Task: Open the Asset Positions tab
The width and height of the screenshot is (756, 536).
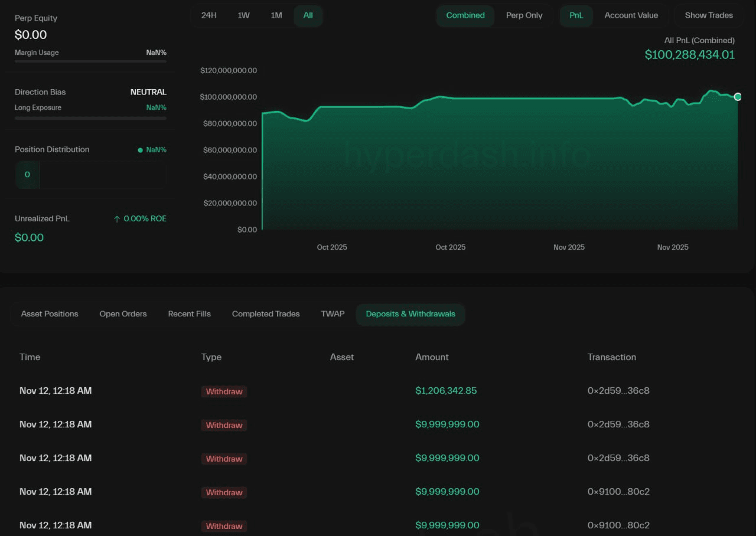Action: click(x=50, y=314)
